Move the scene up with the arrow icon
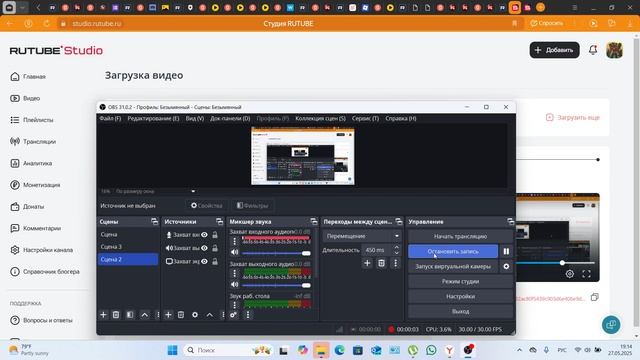Viewport: 640px width, 360px height. [144, 315]
